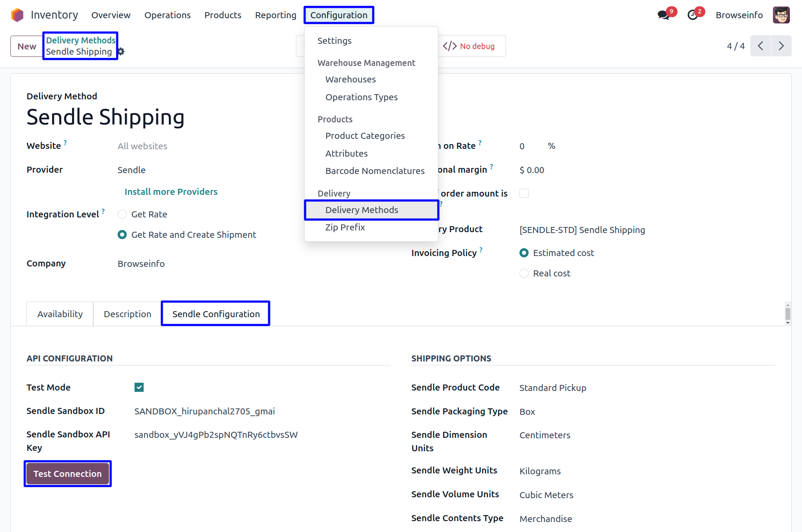802x532 pixels.
Task: Switch to the Availability tab
Action: coord(60,314)
